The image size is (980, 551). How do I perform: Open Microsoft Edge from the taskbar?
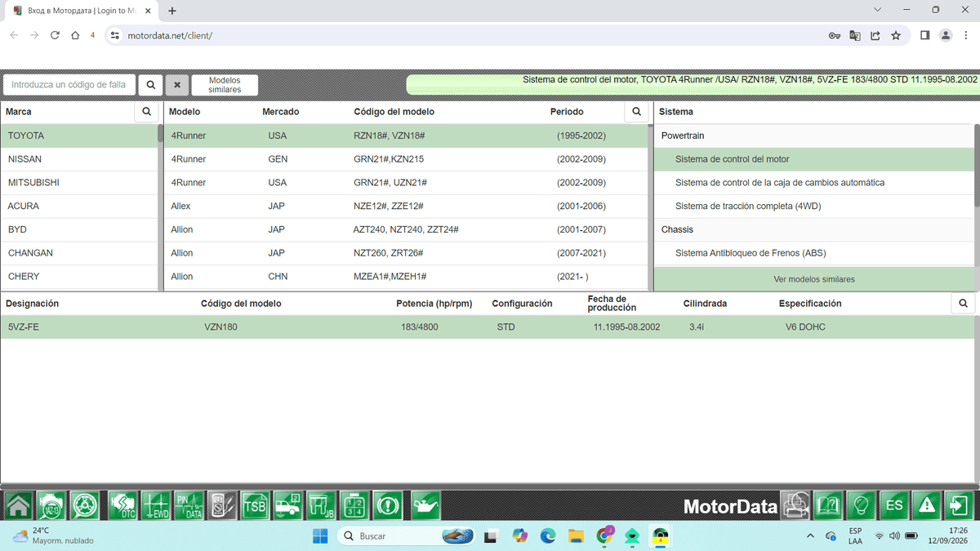548,536
